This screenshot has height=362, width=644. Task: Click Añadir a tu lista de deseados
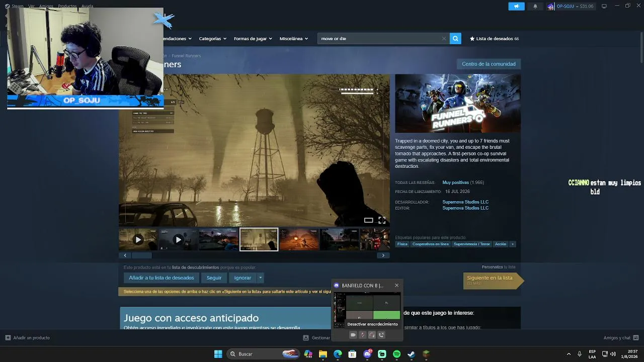click(162, 278)
